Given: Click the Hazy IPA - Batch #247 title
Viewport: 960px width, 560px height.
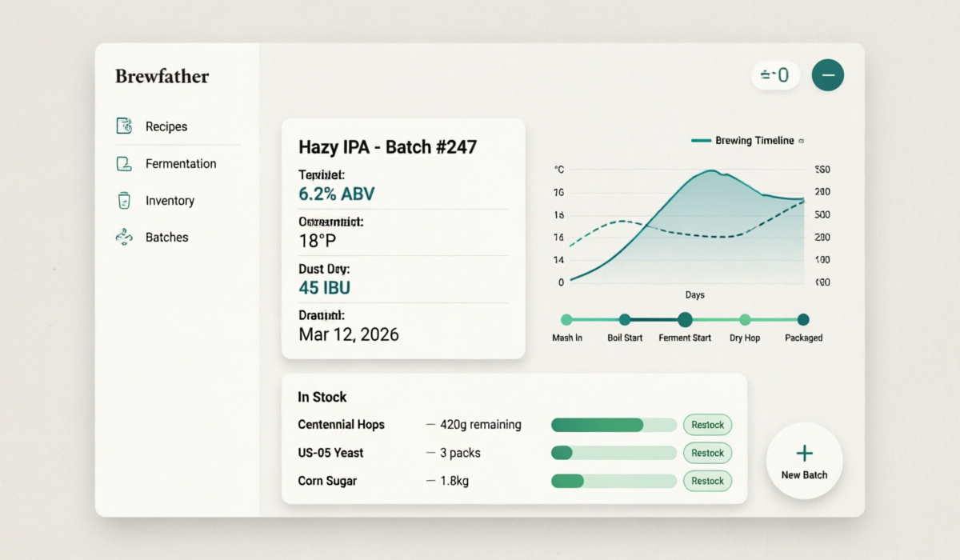Looking at the screenshot, I should (387, 147).
